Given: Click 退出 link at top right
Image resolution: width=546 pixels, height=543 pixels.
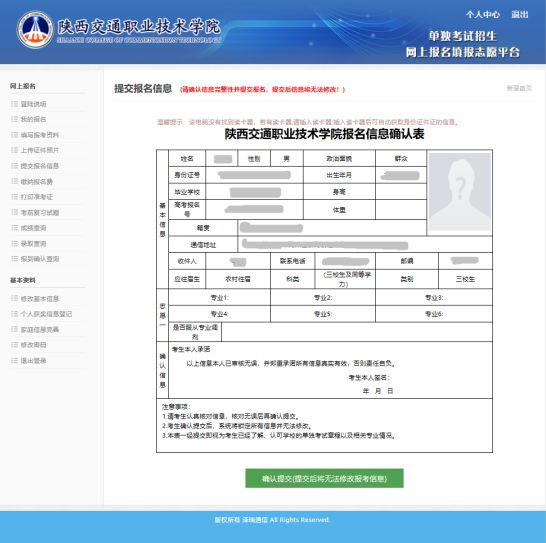Looking at the screenshot, I should point(520,15).
